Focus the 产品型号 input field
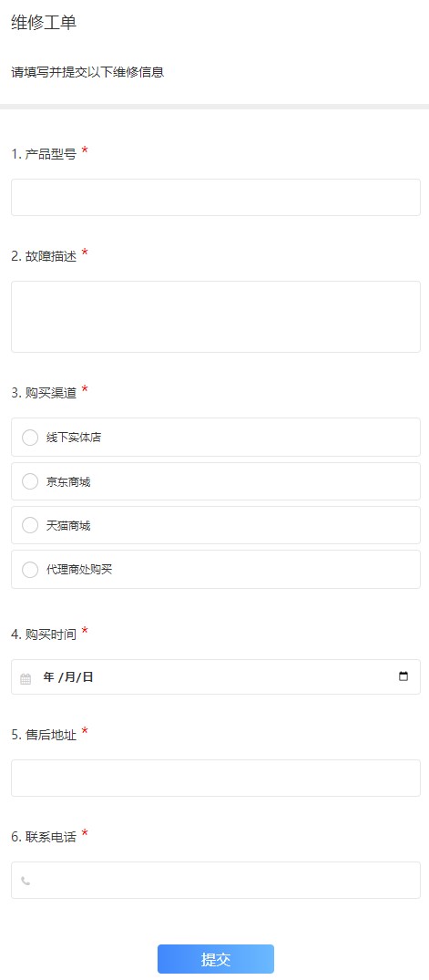 pos(216,198)
